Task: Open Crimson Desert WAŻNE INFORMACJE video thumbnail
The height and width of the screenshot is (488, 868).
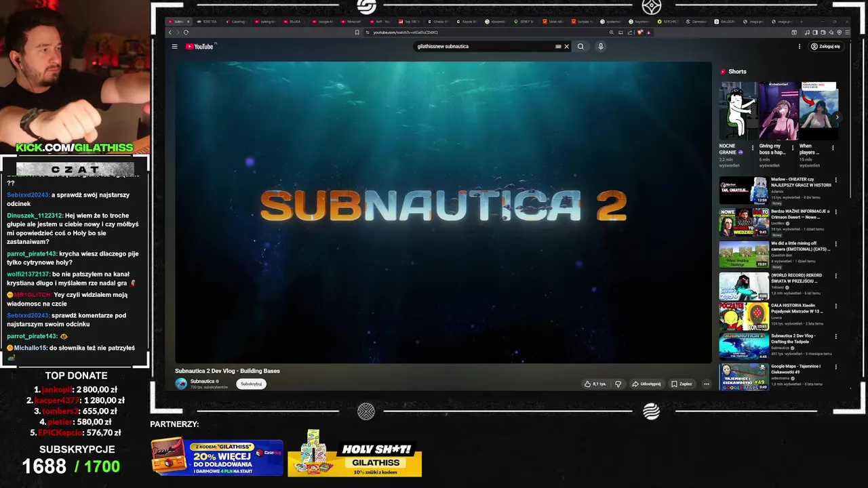Action: coord(744,222)
